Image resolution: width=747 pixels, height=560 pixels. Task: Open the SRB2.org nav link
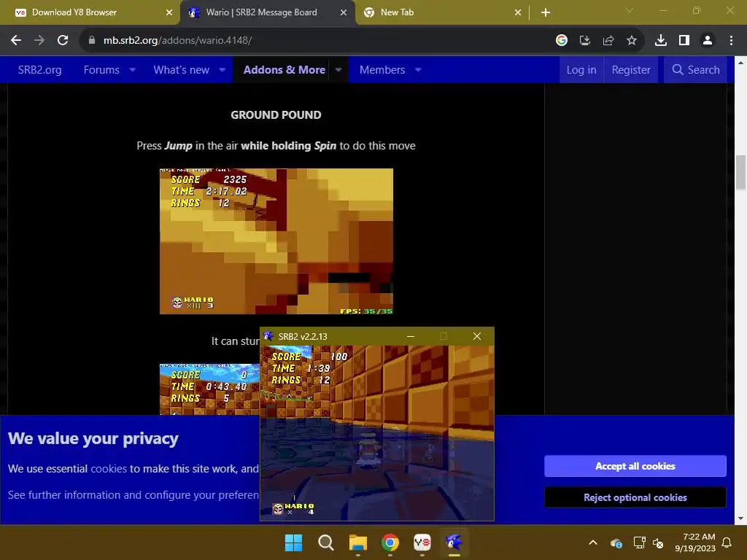pos(40,70)
